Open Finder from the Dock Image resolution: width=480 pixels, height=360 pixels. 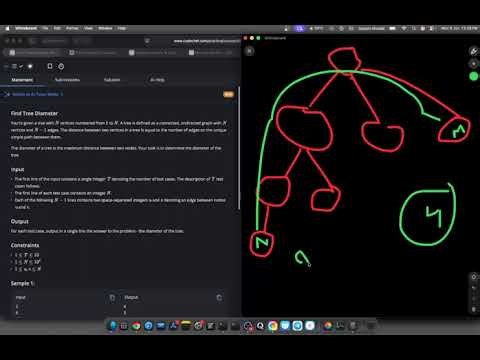[112, 326]
